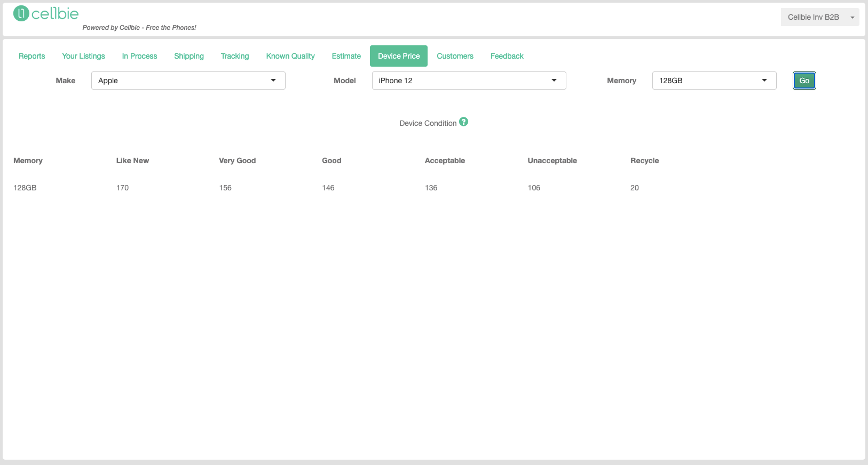Go to the In Process tab
868x465 pixels.
tap(139, 56)
